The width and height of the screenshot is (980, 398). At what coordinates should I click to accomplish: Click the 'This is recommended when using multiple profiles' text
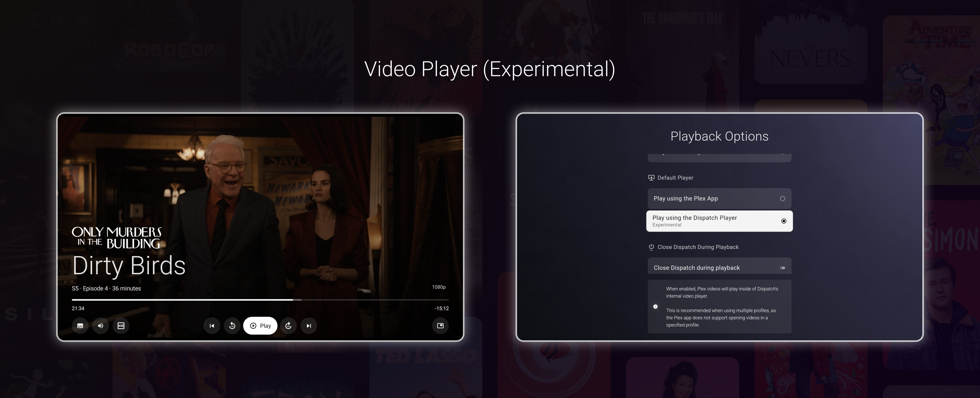tap(721, 318)
